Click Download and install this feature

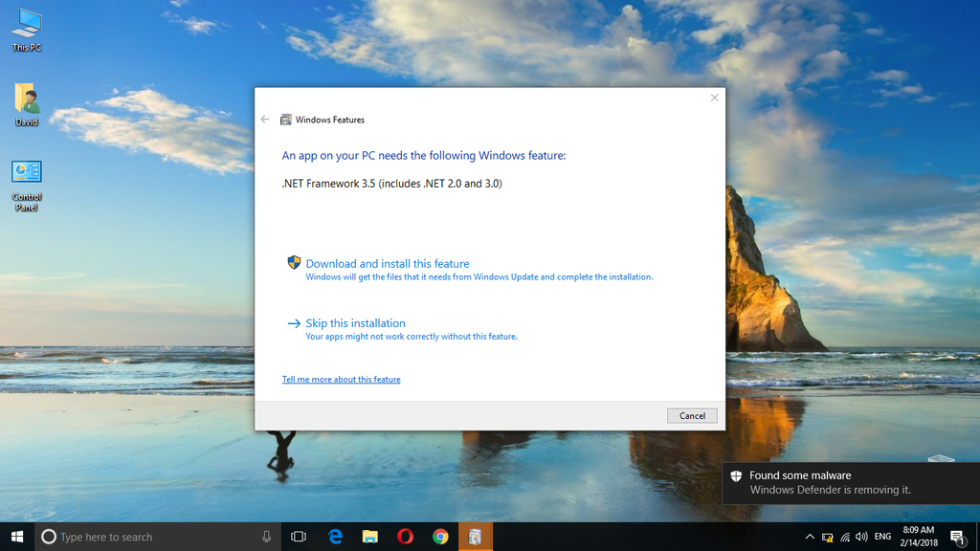[387, 264]
